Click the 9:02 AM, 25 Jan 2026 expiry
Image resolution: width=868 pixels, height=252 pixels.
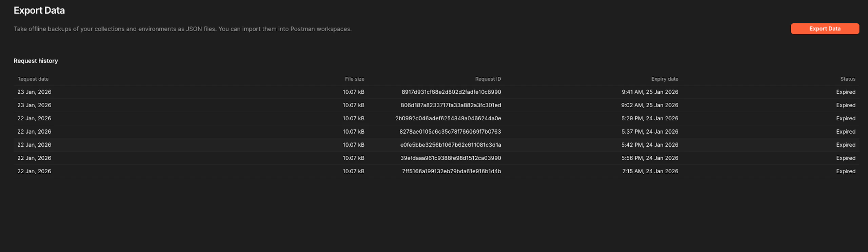tap(649, 105)
